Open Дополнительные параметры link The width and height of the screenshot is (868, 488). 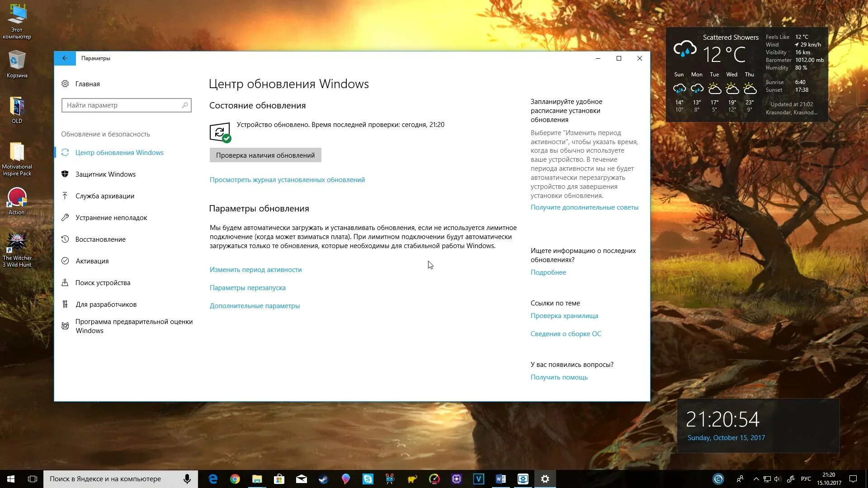(255, 306)
